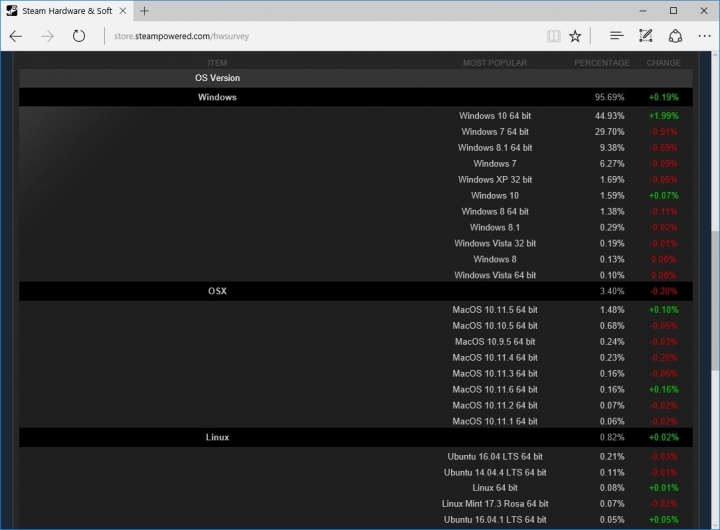Click MacOS 10.11.2 64 bit entry
The image size is (720, 530).
click(x=495, y=406)
